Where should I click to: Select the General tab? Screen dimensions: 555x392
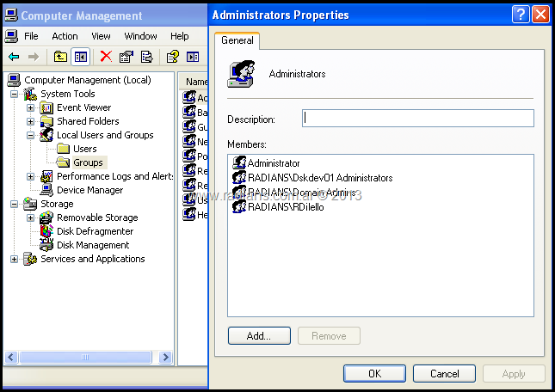[x=237, y=40]
